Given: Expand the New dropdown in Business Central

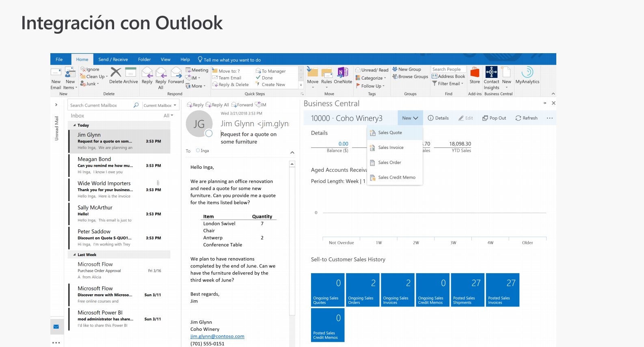Looking at the screenshot, I should (410, 118).
